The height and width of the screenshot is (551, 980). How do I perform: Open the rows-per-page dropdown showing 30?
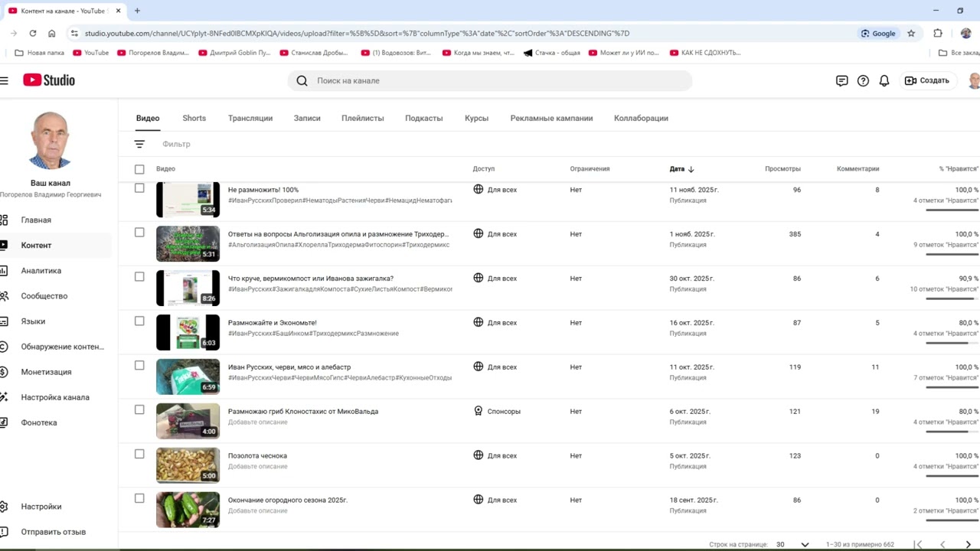tap(792, 544)
